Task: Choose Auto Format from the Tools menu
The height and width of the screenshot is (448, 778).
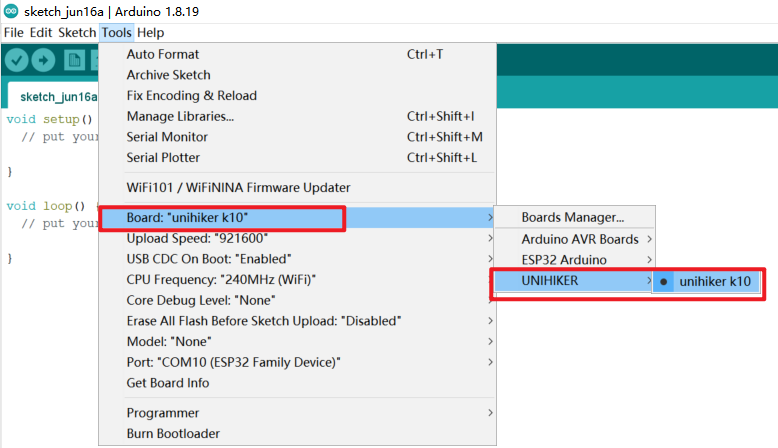Action: [x=297, y=54]
